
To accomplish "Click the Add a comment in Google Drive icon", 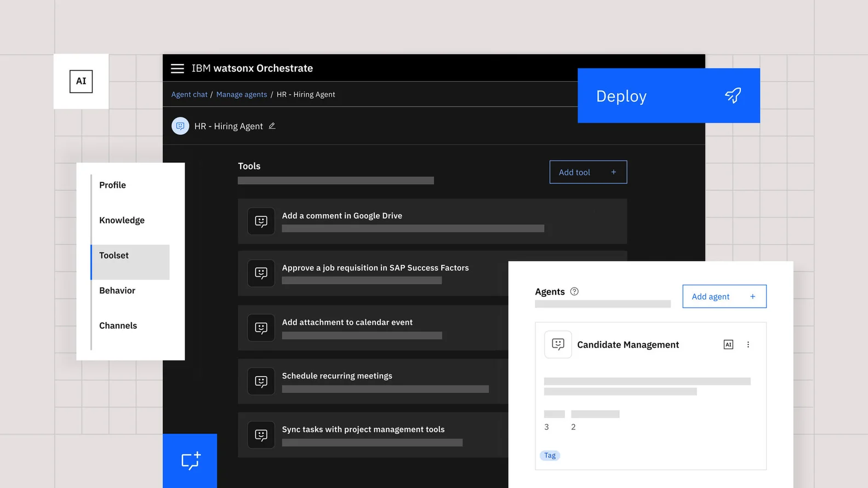I will click(261, 221).
